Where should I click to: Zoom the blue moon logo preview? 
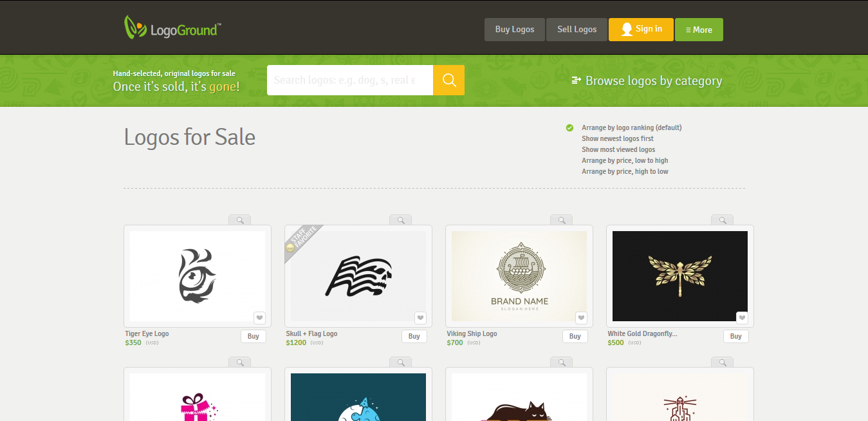(401, 362)
